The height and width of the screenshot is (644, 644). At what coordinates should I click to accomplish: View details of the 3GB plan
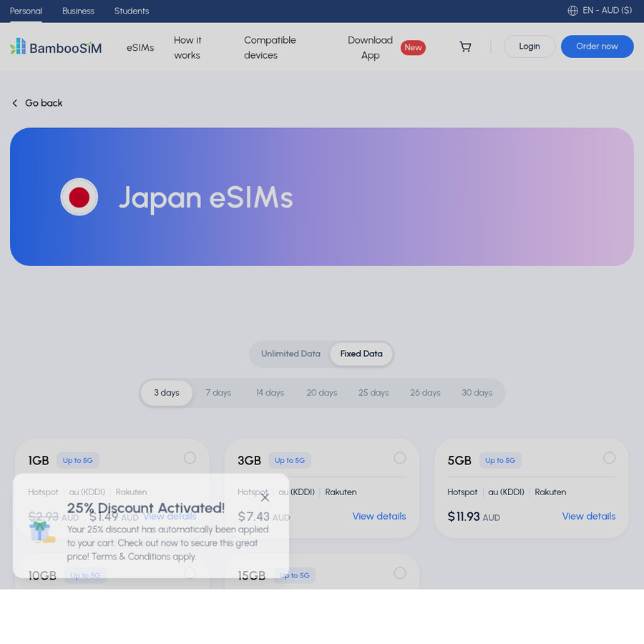(379, 516)
